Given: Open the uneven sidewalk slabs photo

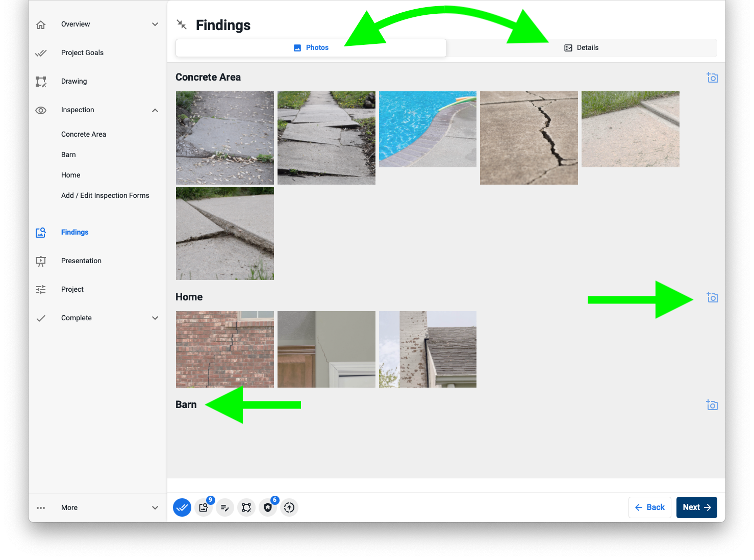Looking at the screenshot, I should [x=326, y=138].
